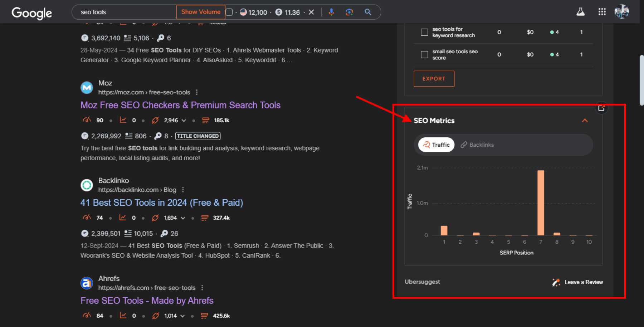Click the keyword text 'seo tools for keyword research'
Image resolution: width=644 pixels, height=327 pixels.
[454, 32]
